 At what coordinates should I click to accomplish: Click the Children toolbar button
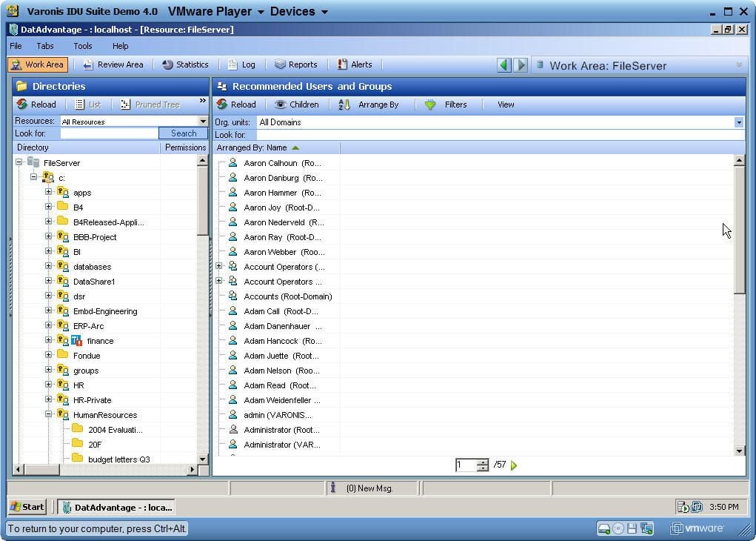[296, 104]
